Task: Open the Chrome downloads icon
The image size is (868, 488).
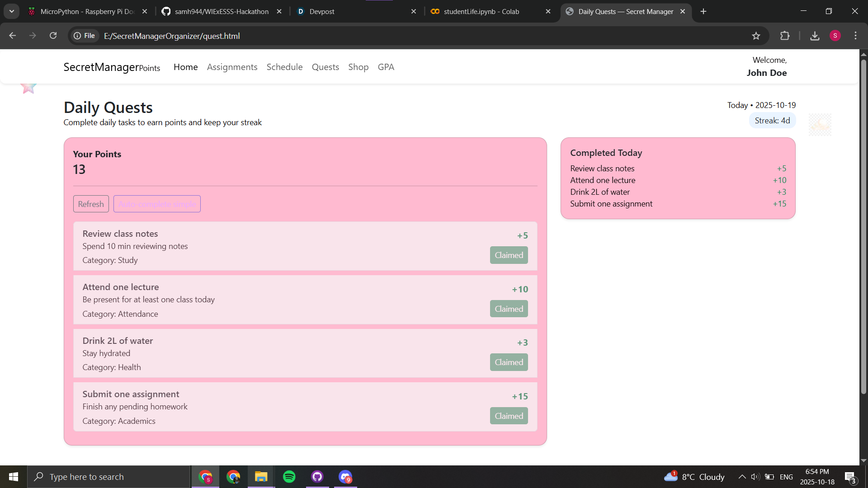Action: pos(815,36)
